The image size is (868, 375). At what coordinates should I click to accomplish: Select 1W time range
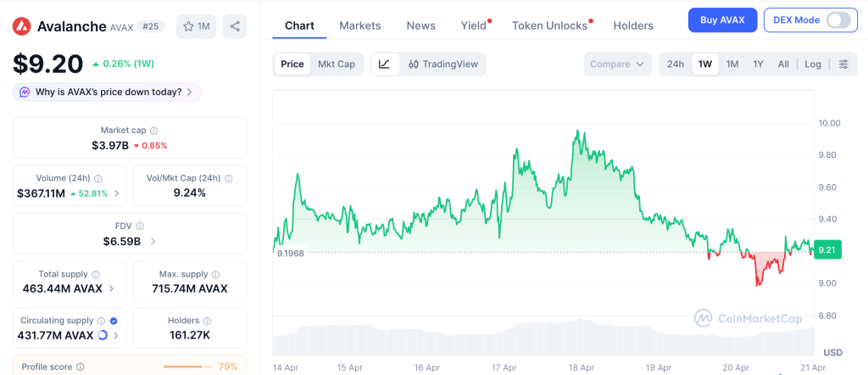pos(705,64)
